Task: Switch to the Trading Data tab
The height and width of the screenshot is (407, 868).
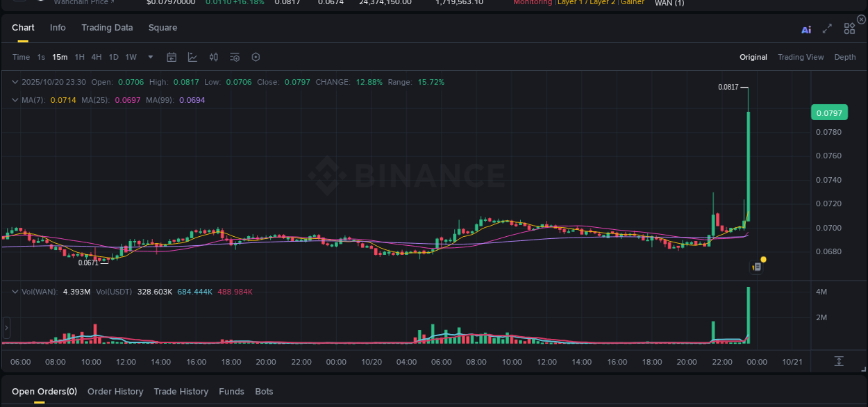Action: point(107,28)
